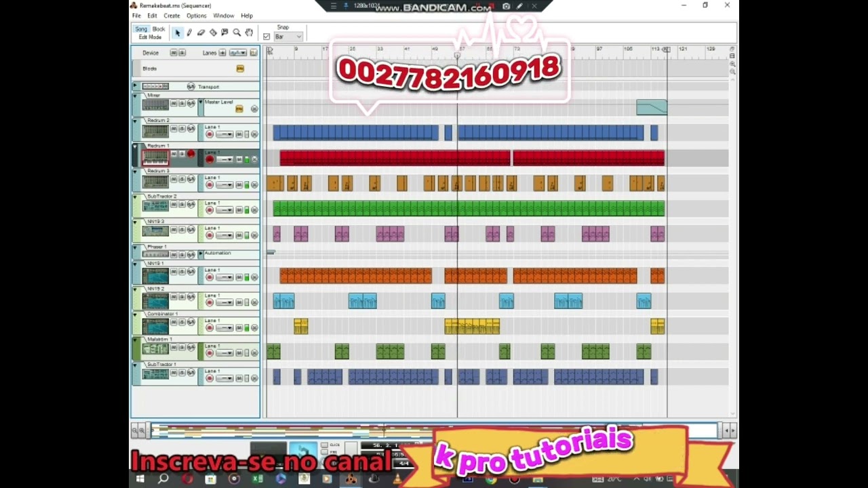The width and height of the screenshot is (868, 488).
Task: Open the Edit menu
Action: coord(152,16)
